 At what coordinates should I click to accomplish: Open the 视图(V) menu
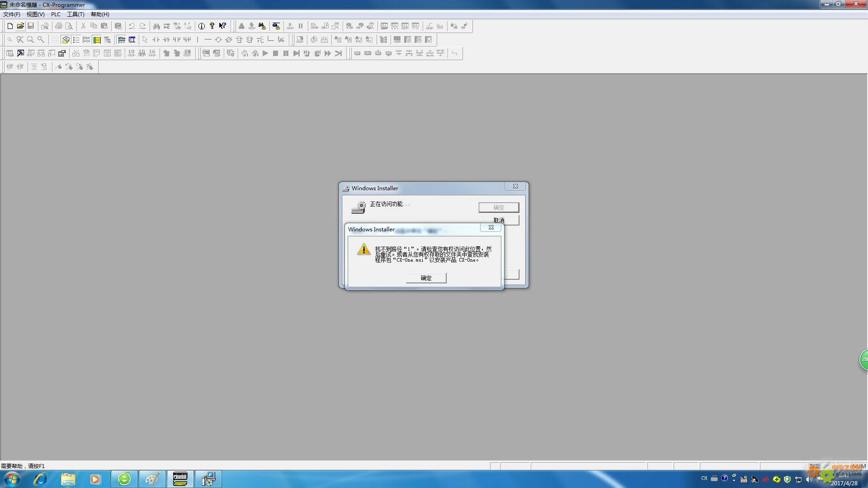click(35, 14)
